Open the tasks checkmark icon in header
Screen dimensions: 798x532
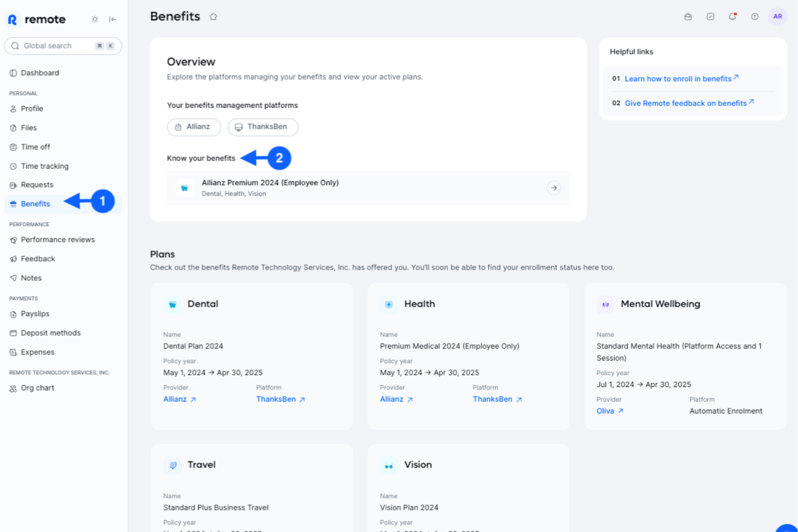711,17
